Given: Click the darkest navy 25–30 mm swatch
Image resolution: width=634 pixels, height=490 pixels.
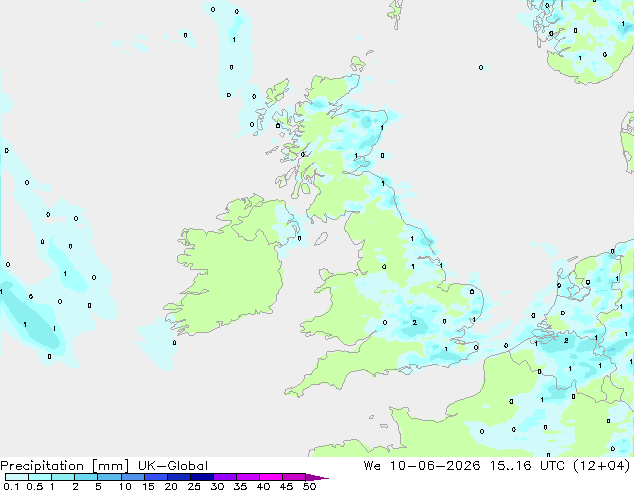Looking at the screenshot, I should tap(202, 477).
